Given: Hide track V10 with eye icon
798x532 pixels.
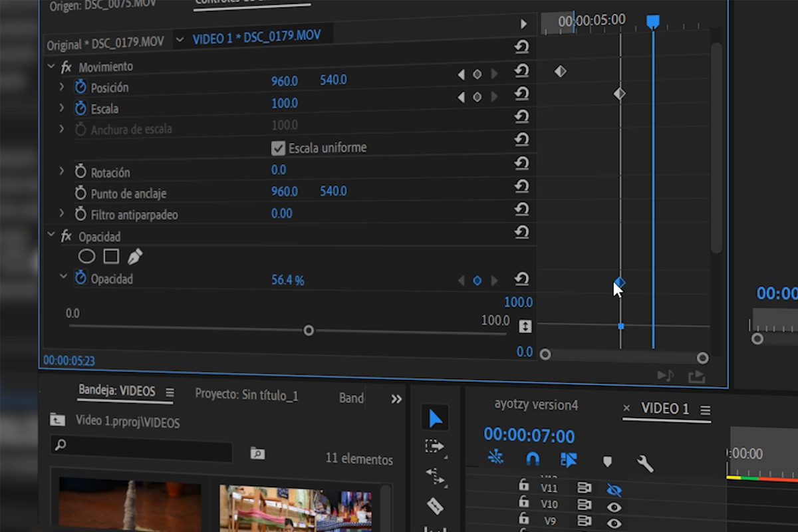Looking at the screenshot, I should [614, 507].
